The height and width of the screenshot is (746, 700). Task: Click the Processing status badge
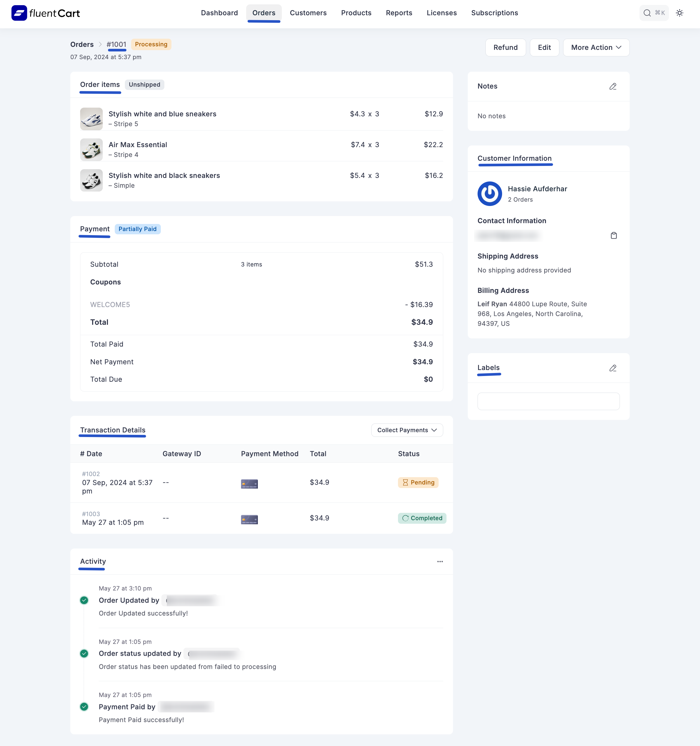click(x=151, y=44)
